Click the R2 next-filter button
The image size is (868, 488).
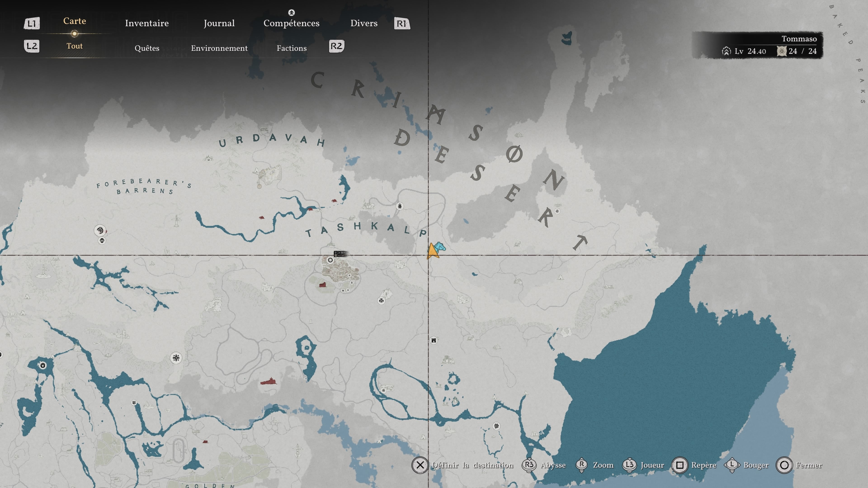pyautogui.click(x=337, y=46)
